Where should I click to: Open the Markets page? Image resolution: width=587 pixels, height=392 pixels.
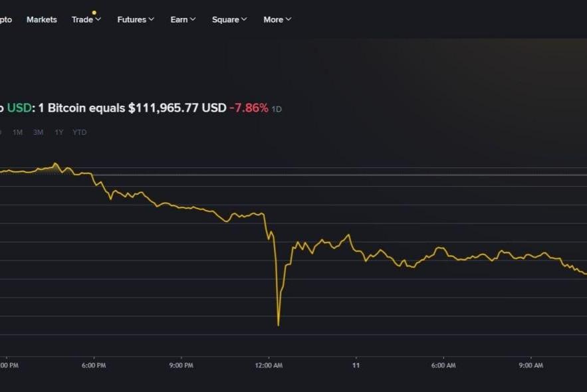[41, 20]
